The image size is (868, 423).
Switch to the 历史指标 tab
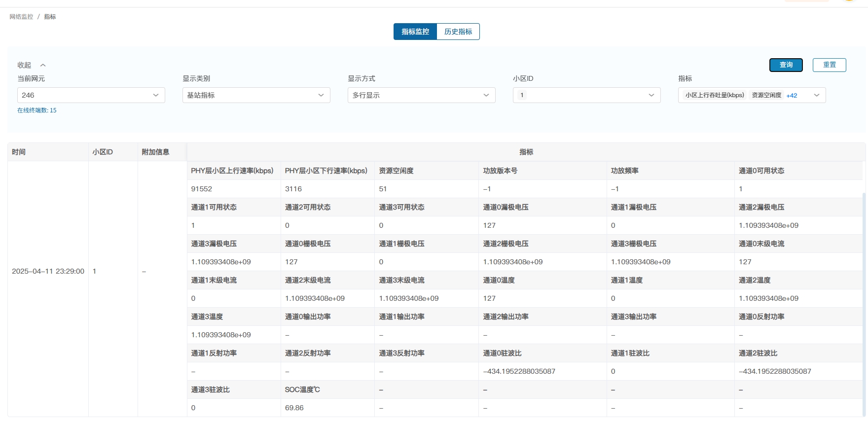coord(458,32)
